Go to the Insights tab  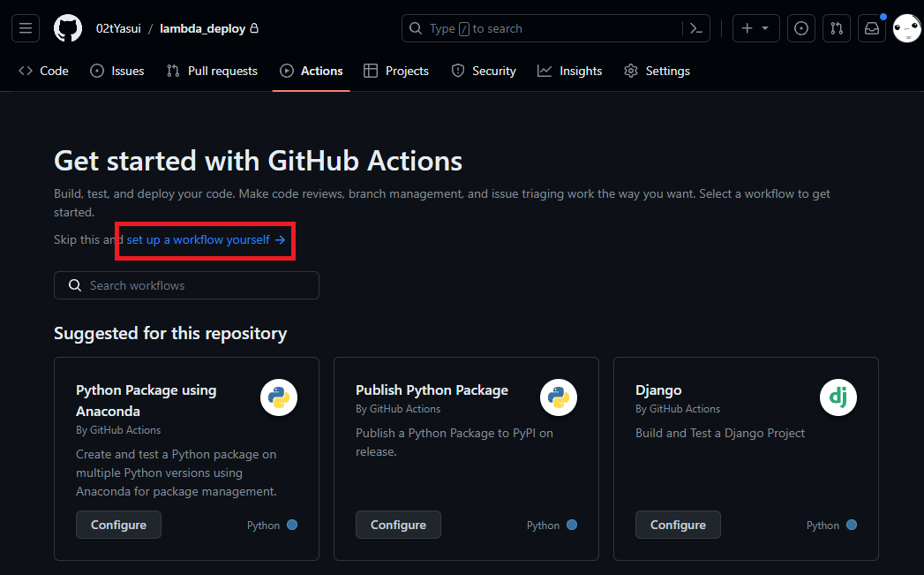570,71
